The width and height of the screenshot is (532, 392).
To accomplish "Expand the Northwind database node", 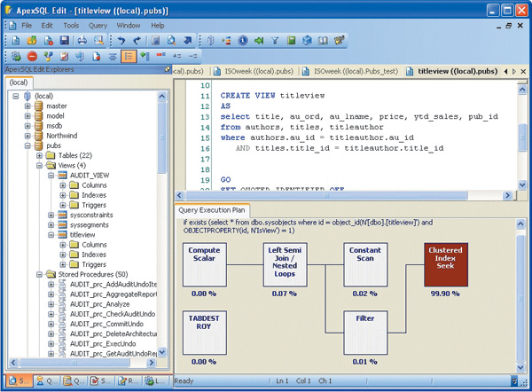I will click(x=27, y=136).
